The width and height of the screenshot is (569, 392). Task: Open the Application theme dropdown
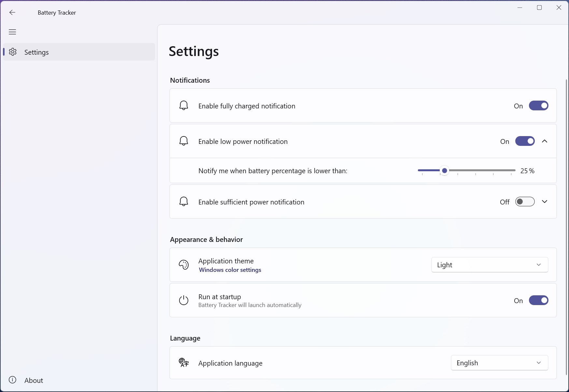pos(490,265)
